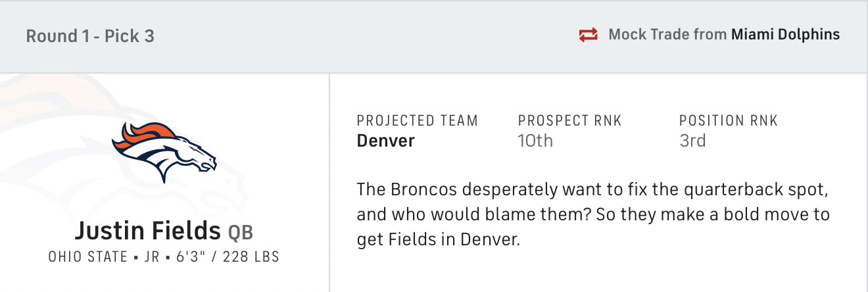Click the 'Mock Trade from' text

point(667,35)
